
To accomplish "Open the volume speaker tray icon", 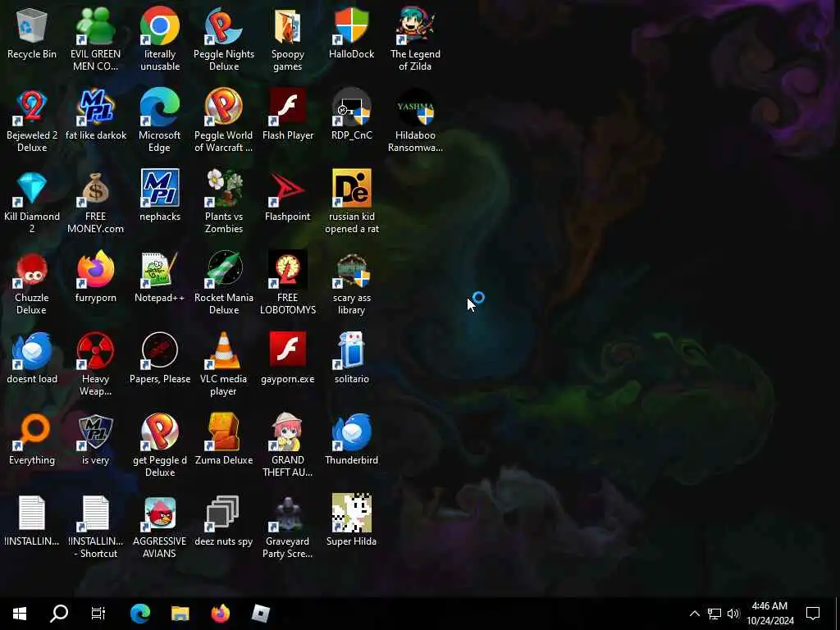I will click(x=733, y=614).
